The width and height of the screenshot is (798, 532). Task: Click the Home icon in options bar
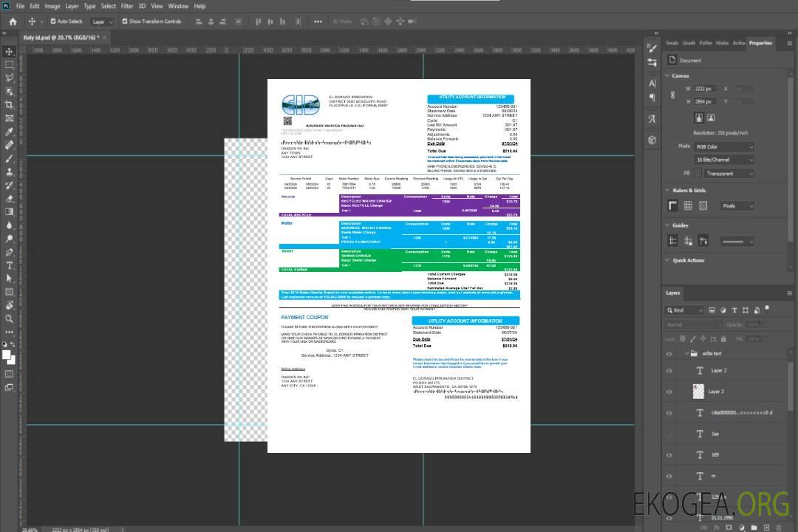click(13, 21)
